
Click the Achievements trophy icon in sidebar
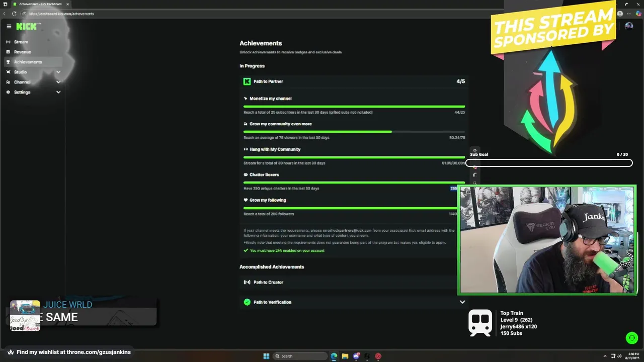point(8,62)
